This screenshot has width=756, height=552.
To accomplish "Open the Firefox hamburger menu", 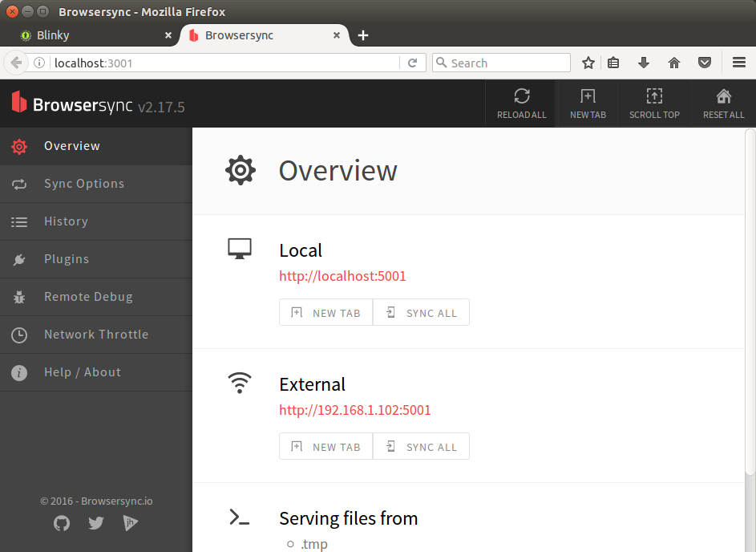I will [x=739, y=63].
